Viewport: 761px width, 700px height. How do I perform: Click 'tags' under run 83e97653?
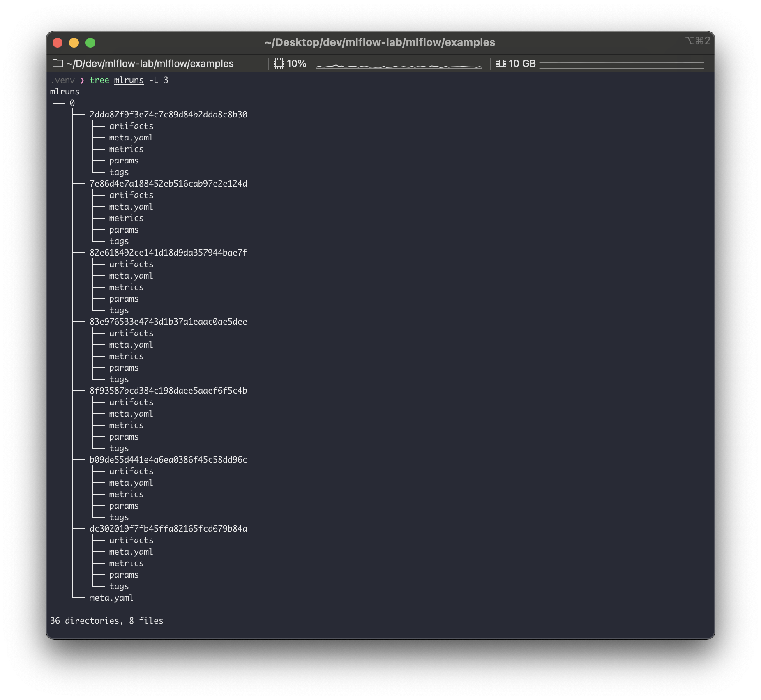(119, 379)
